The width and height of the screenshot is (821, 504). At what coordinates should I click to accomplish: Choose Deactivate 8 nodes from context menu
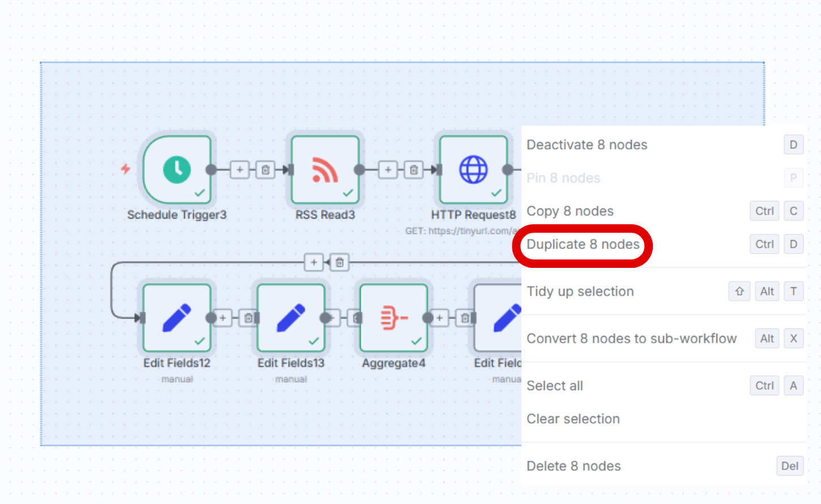click(587, 145)
